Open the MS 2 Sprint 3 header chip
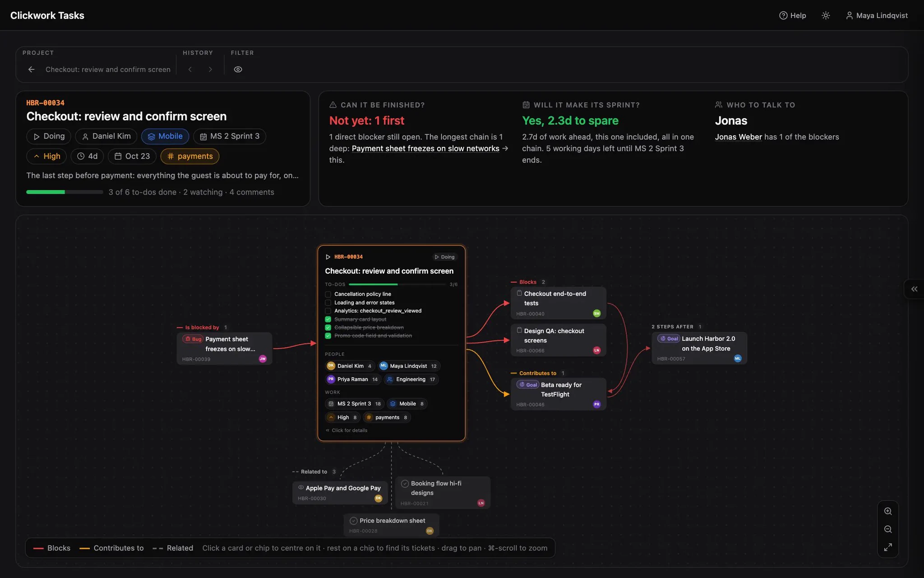Screen dimensions: 924x578 click(230, 136)
